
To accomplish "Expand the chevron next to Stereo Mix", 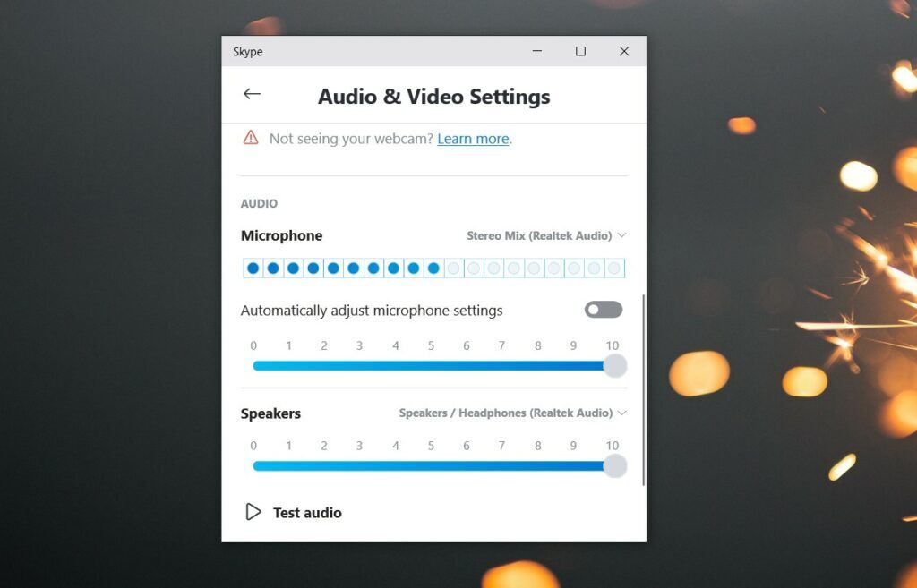I will pos(621,235).
